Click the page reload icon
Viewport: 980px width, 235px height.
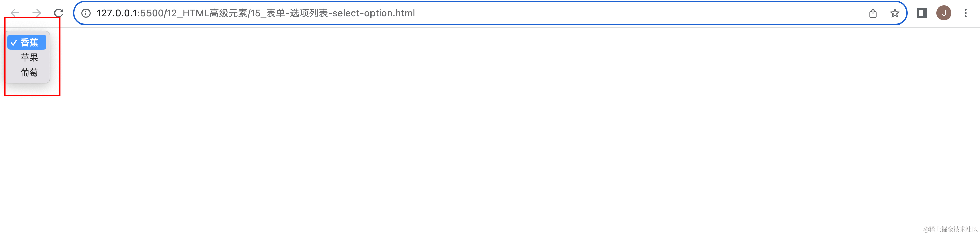[59, 13]
